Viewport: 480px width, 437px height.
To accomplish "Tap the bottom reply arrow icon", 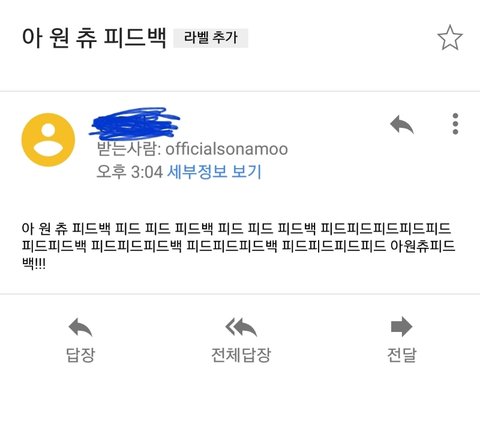I will [80, 327].
